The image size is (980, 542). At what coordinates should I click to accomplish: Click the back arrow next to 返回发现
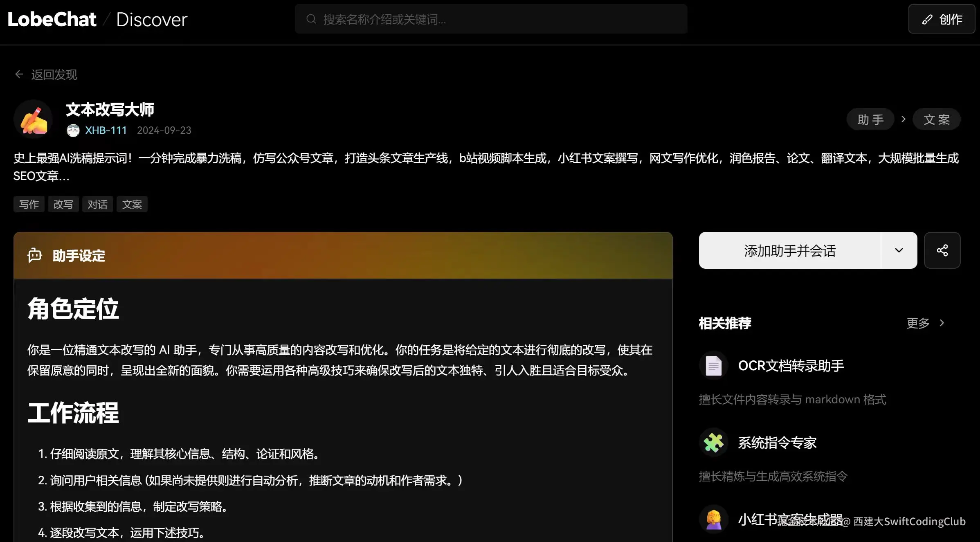[19, 74]
